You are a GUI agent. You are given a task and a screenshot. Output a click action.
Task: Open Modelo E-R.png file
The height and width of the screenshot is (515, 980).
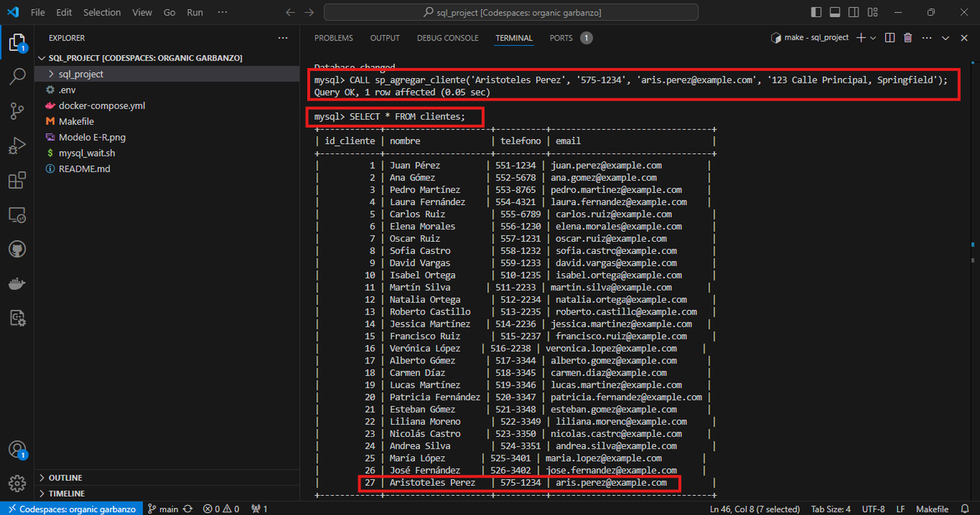168,137
